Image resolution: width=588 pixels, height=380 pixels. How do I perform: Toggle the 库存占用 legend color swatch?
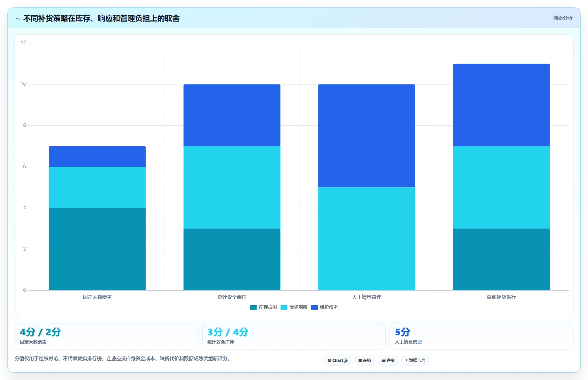click(x=253, y=307)
